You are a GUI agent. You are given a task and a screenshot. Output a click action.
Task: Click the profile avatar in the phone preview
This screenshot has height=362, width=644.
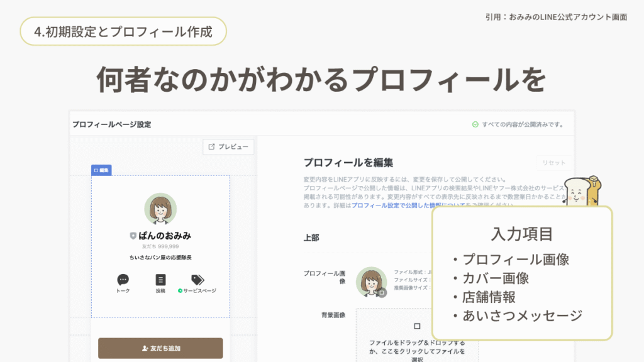(x=160, y=209)
